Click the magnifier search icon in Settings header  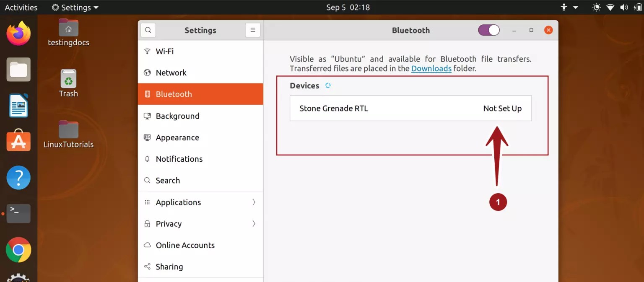pyautogui.click(x=148, y=30)
